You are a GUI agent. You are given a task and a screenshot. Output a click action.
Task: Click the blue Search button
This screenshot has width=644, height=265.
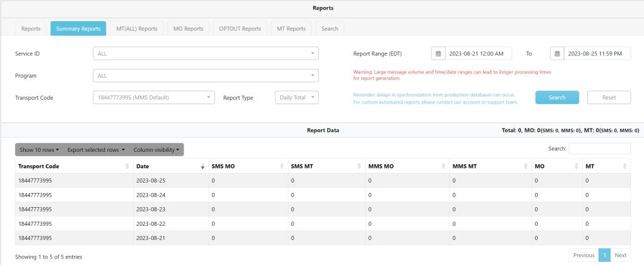pyautogui.click(x=557, y=98)
